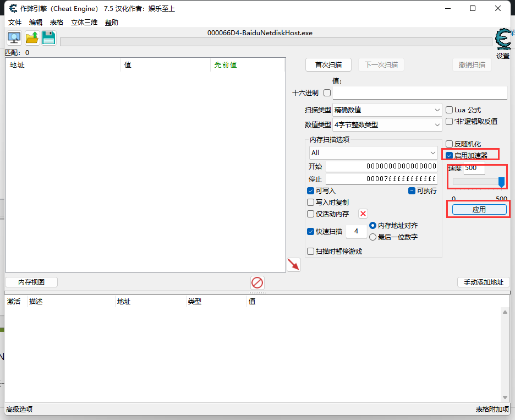
Task: Select the 最后一位数字 radio button
Action: 373,237
